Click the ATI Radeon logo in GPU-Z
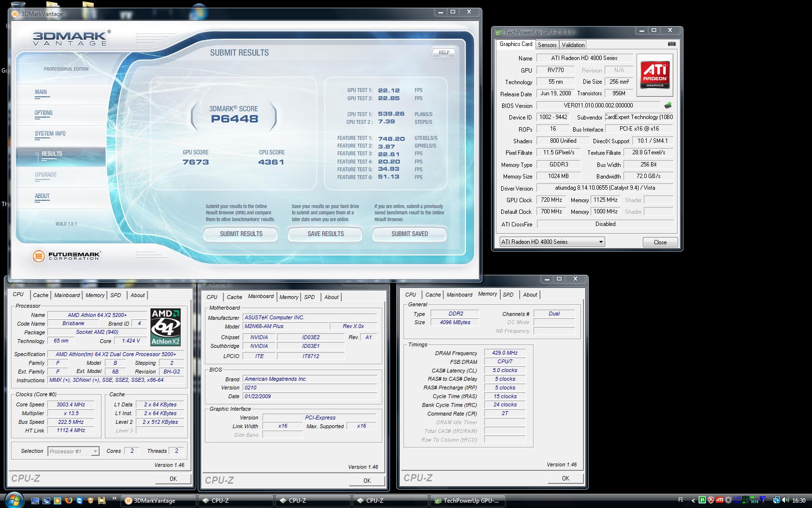 coord(655,75)
